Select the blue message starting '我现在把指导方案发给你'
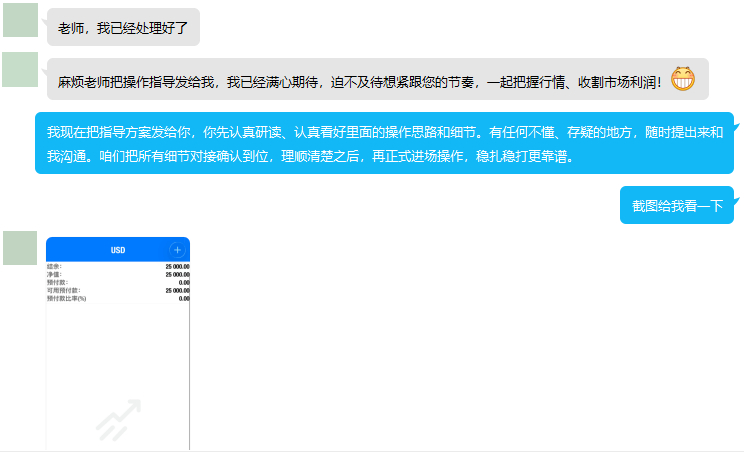Image resolution: width=744 pixels, height=454 pixels. click(384, 143)
